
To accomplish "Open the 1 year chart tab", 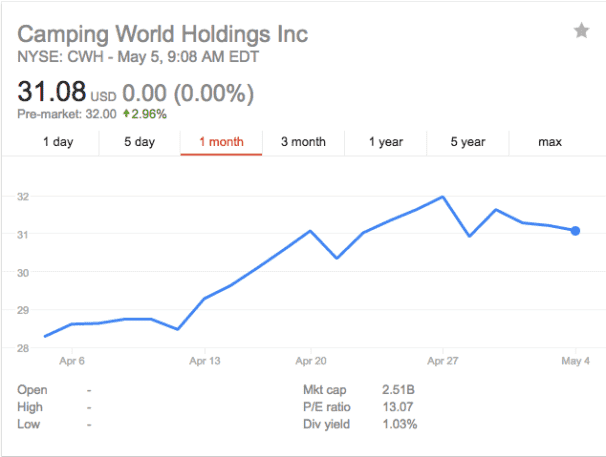I will click(x=385, y=142).
